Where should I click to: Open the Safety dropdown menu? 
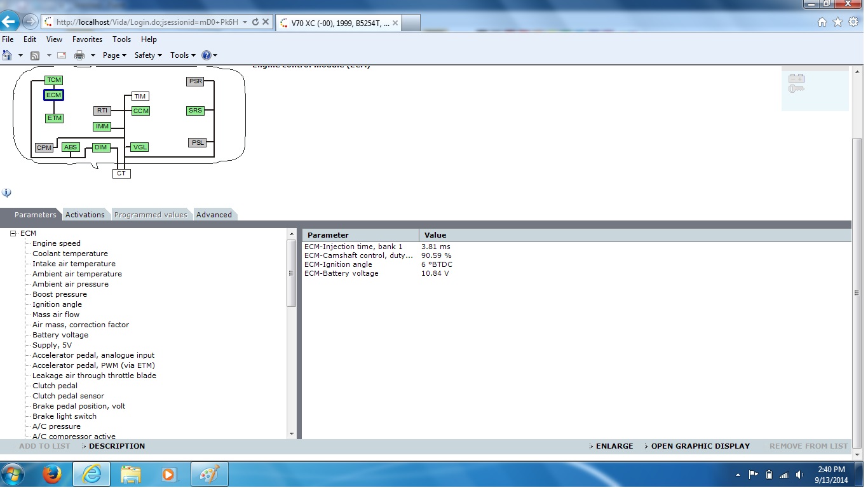pyautogui.click(x=148, y=55)
